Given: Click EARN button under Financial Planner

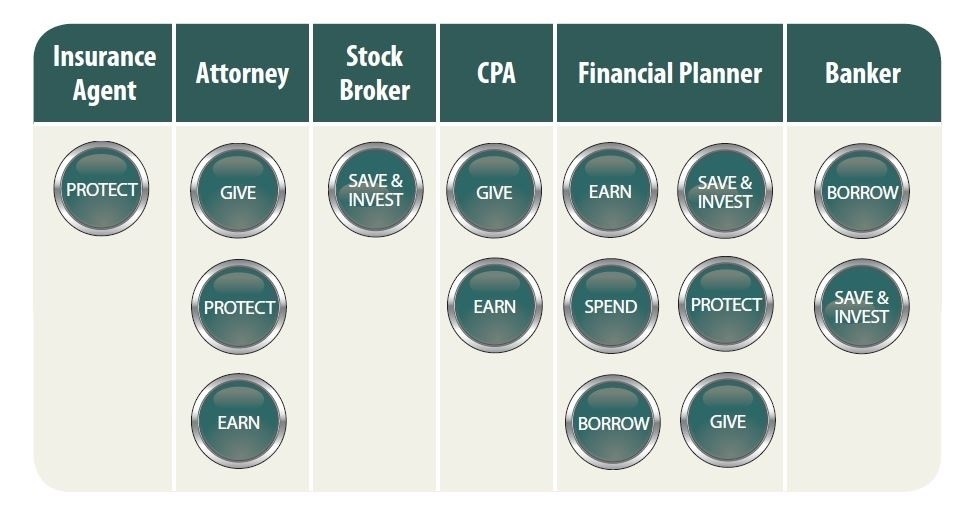Looking at the screenshot, I should [x=610, y=191].
